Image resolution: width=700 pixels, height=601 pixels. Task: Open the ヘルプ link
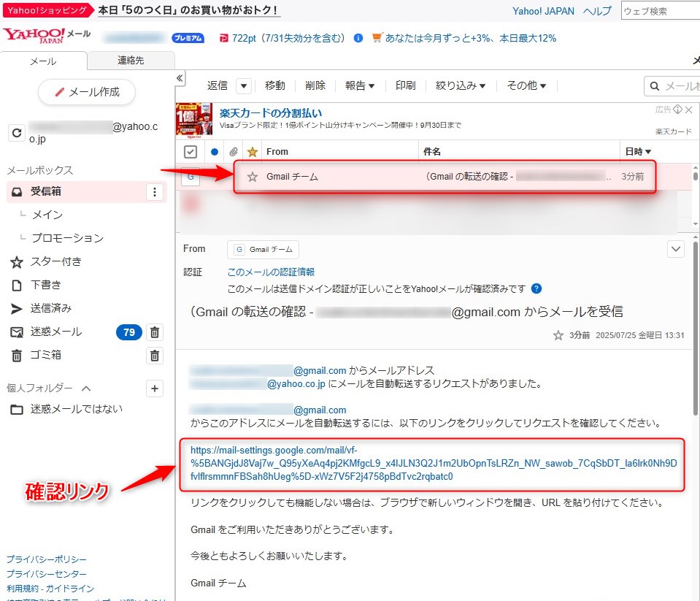(x=597, y=11)
